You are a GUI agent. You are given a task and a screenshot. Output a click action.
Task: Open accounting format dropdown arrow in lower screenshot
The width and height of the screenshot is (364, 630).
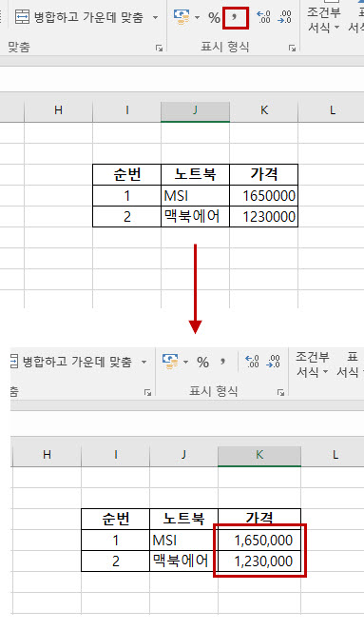(x=185, y=362)
